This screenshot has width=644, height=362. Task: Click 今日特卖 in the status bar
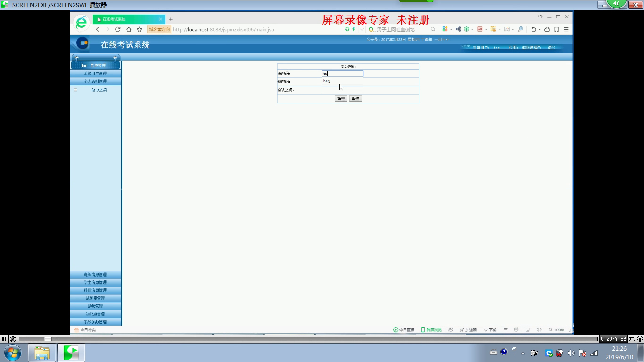tap(85, 330)
